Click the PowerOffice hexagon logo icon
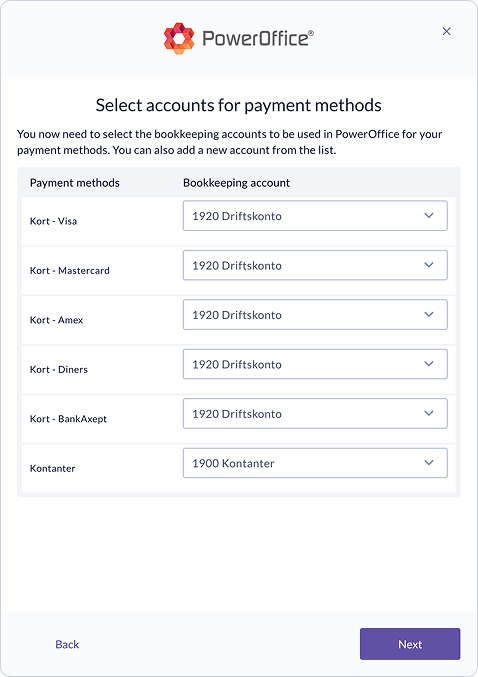 click(x=179, y=38)
